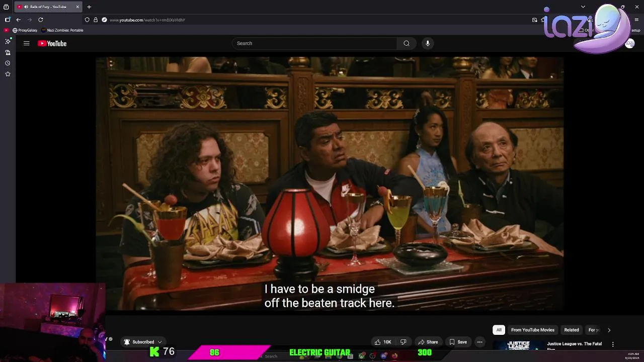
Task: Open the sidebar synced tabs icon
Action: click(x=8, y=52)
